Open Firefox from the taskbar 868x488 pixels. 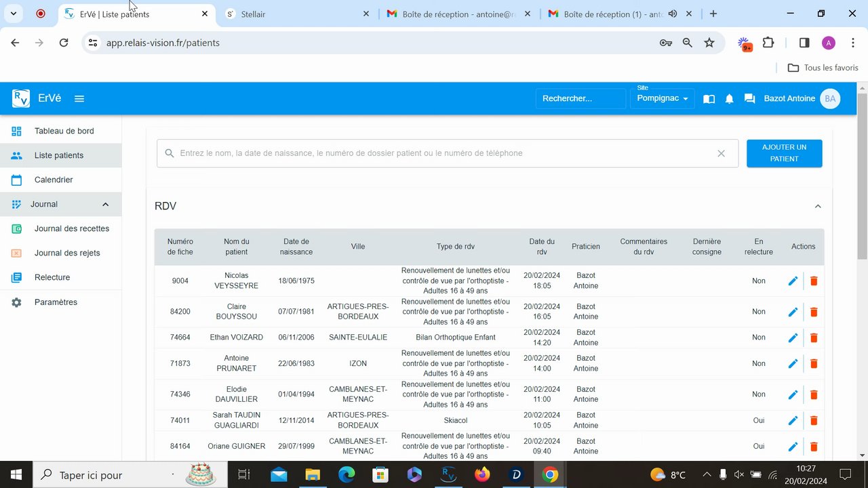coord(482,474)
